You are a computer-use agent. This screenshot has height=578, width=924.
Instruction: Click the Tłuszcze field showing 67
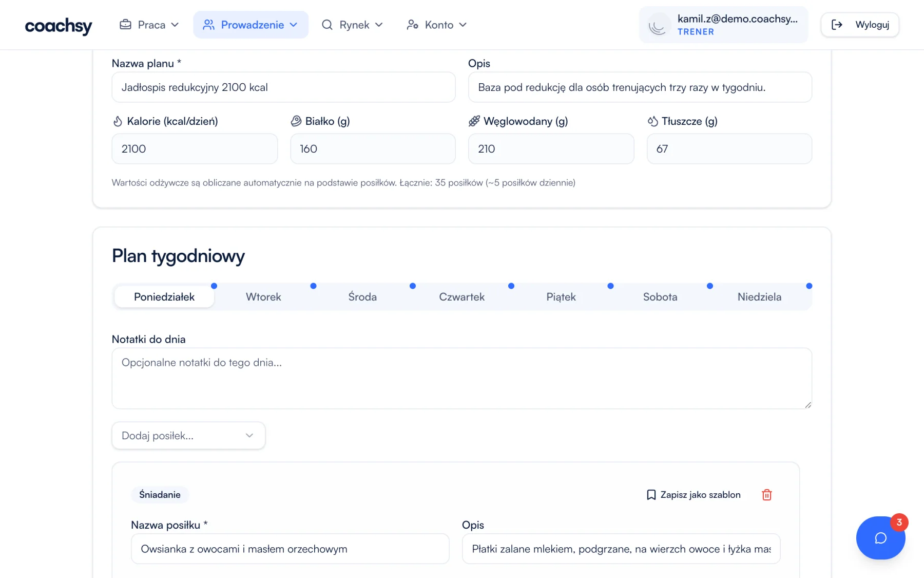click(729, 149)
